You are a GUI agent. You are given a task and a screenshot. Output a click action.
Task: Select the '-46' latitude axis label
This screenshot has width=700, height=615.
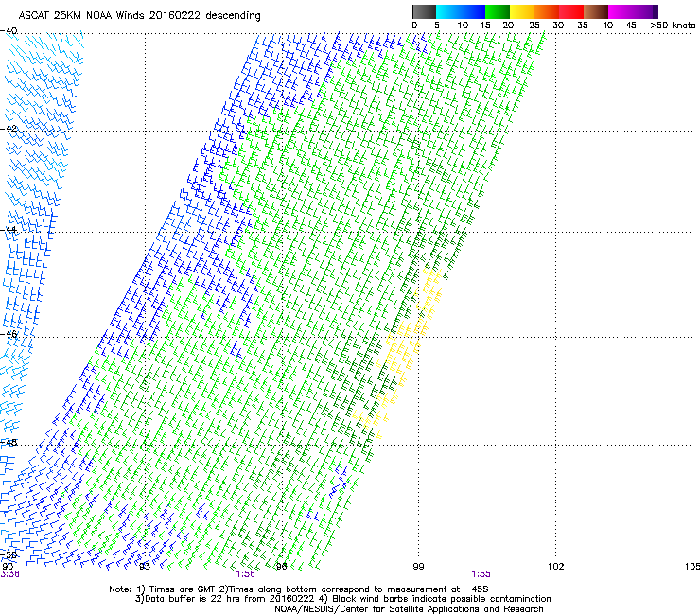9,334
